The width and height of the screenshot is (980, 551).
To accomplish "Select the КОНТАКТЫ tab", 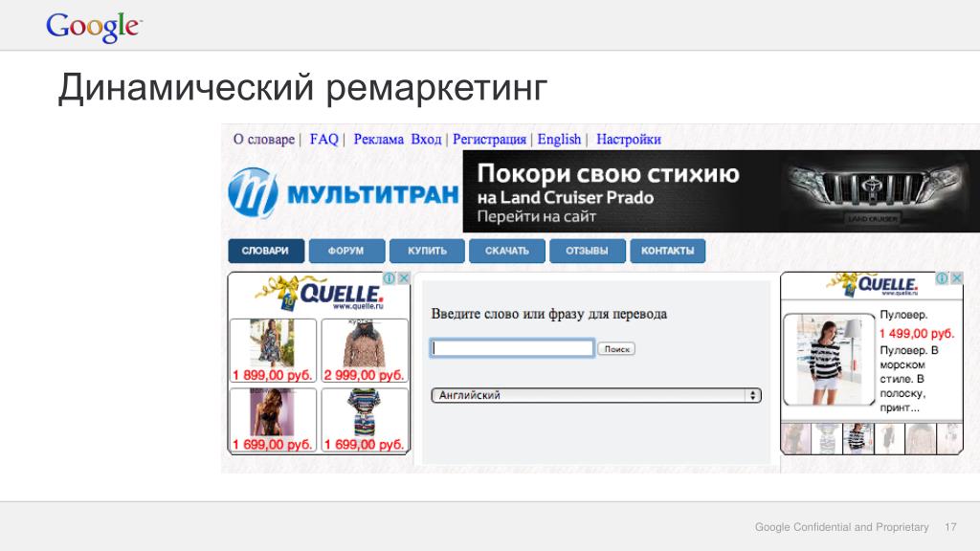I will click(667, 251).
